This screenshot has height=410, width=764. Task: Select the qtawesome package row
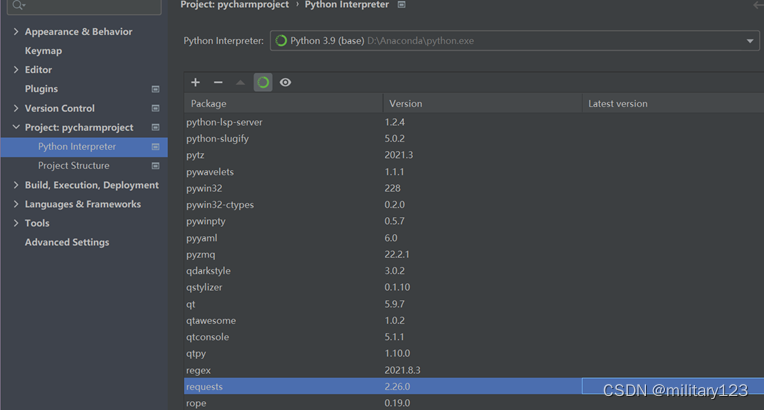click(474, 321)
